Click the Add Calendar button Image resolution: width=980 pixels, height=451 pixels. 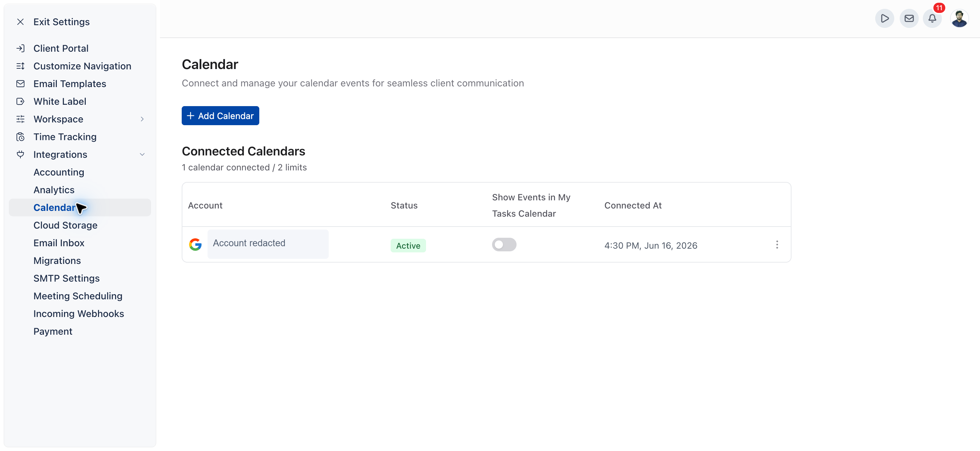220,116
